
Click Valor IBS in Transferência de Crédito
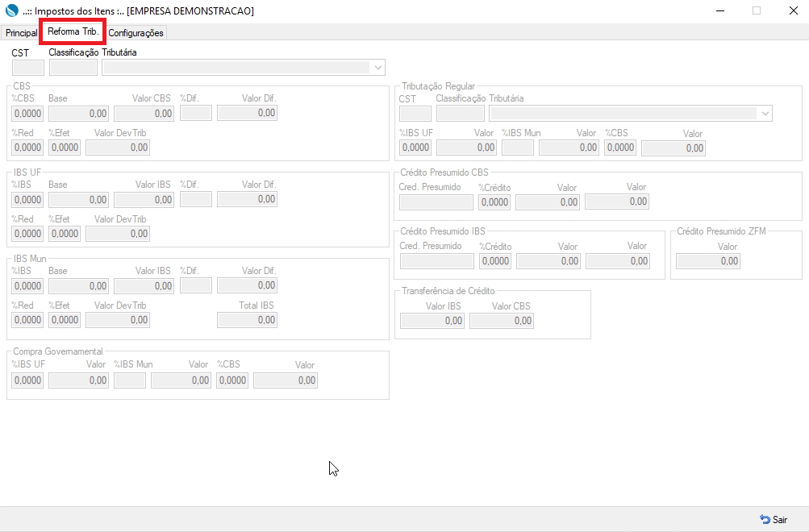tap(432, 321)
